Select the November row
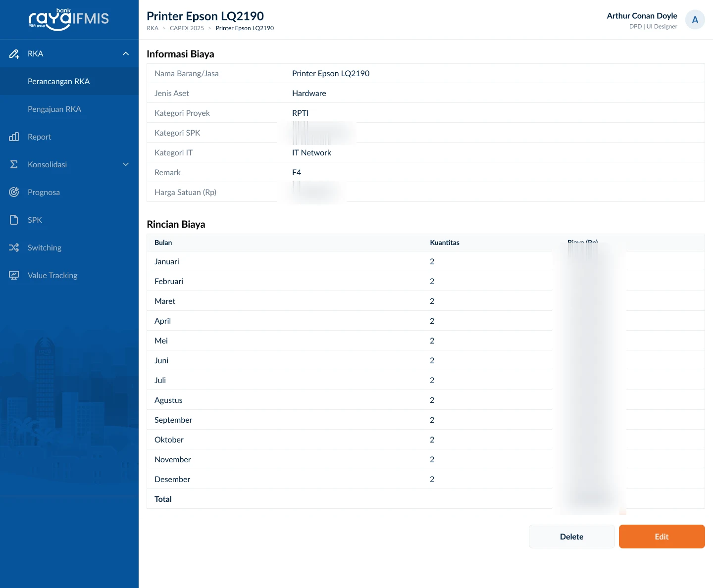 click(426, 459)
